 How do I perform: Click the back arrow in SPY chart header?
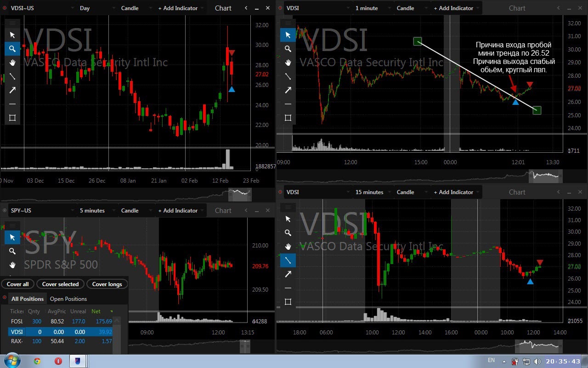click(246, 211)
